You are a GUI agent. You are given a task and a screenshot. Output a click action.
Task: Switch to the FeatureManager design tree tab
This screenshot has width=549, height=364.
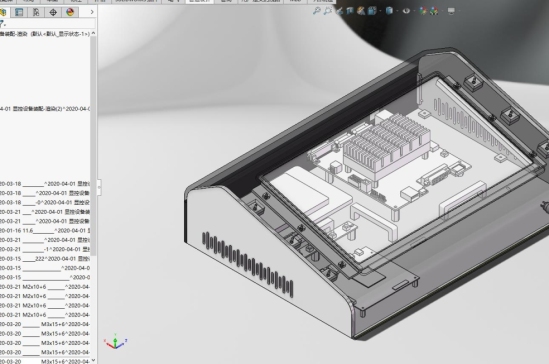[x=3, y=12]
